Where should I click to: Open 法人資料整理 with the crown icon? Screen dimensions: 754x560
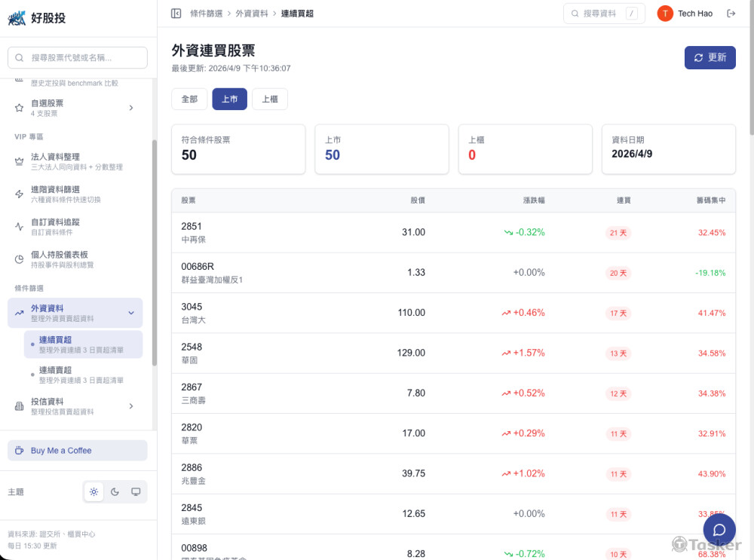(75, 161)
